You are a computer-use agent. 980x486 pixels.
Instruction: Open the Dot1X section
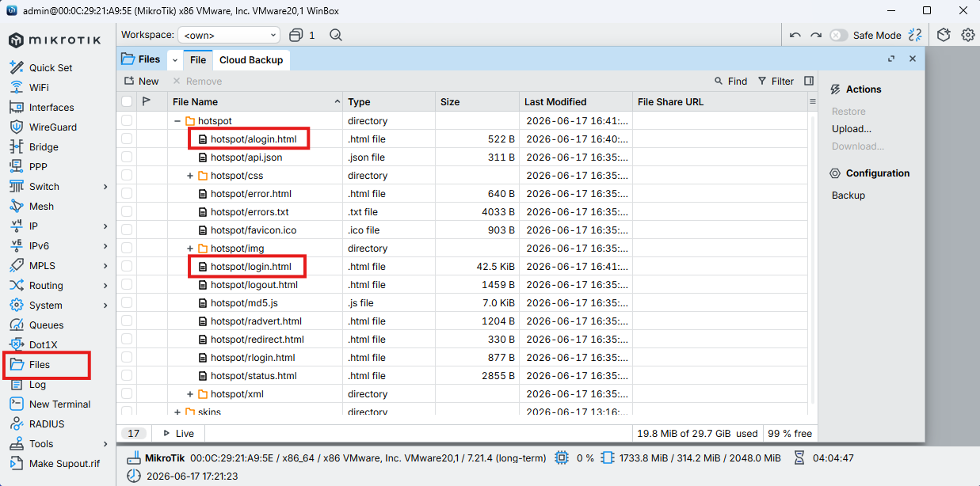tap(43, 345)
